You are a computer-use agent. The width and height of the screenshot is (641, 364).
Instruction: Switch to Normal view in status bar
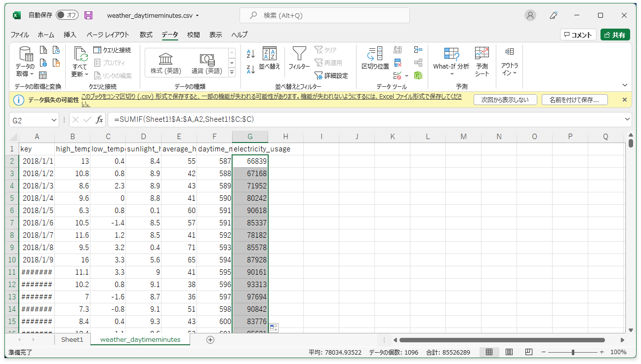coord(489,352)
